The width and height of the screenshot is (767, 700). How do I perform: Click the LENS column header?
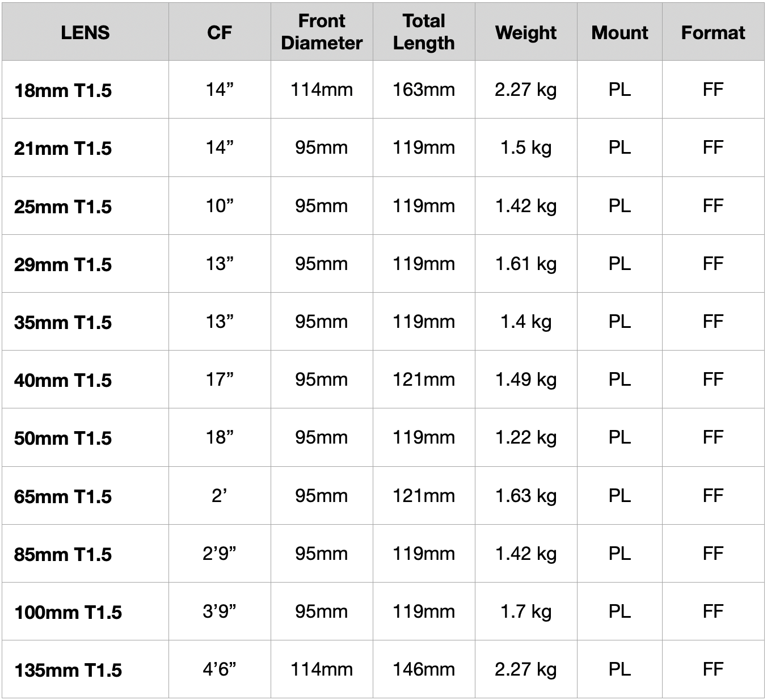(x=85, y=32)
